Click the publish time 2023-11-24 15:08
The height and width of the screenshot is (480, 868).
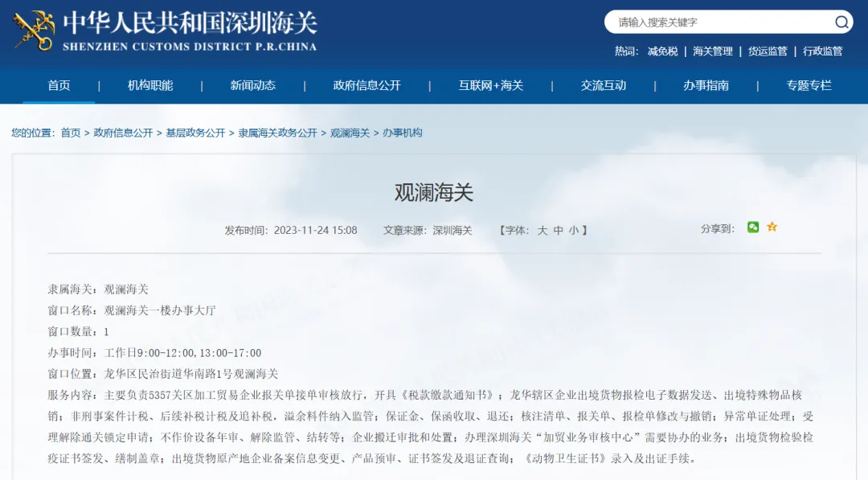pyautogui.click(x=291, y=230)
